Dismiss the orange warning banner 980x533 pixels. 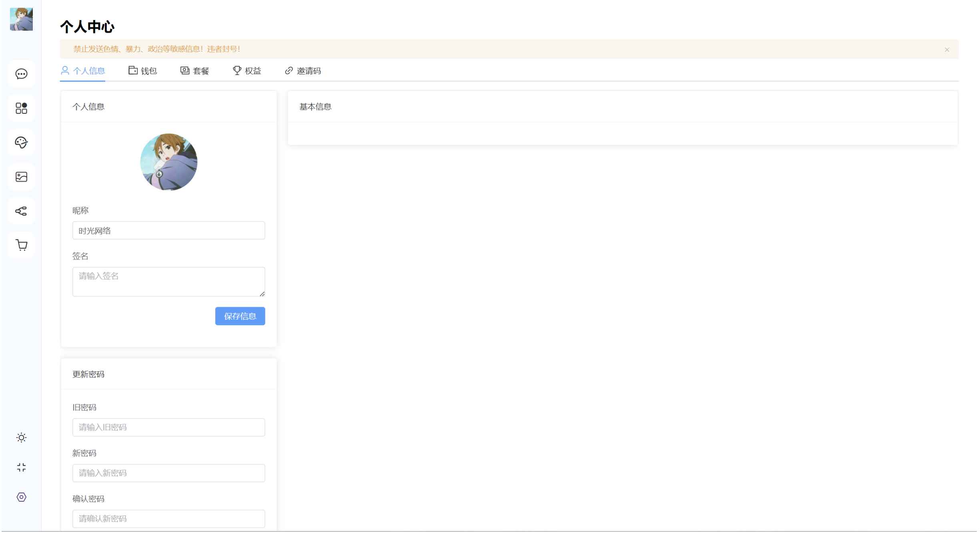[x=947, y=50]
